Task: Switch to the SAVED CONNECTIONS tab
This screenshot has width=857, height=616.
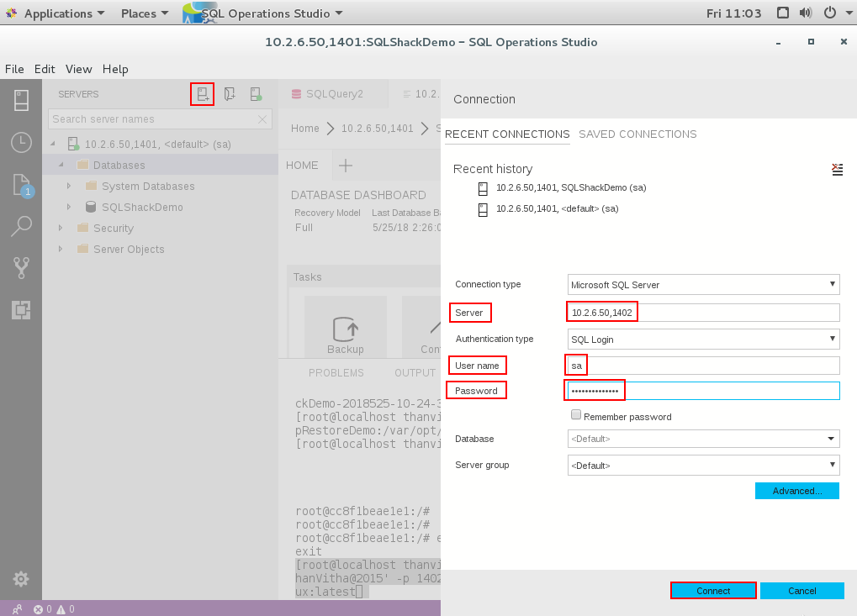Action: tap(637, 134)
